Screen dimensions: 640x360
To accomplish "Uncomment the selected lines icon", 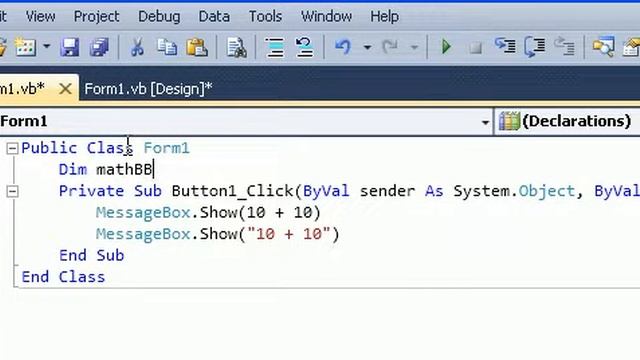I will click(x=304, y=47).
